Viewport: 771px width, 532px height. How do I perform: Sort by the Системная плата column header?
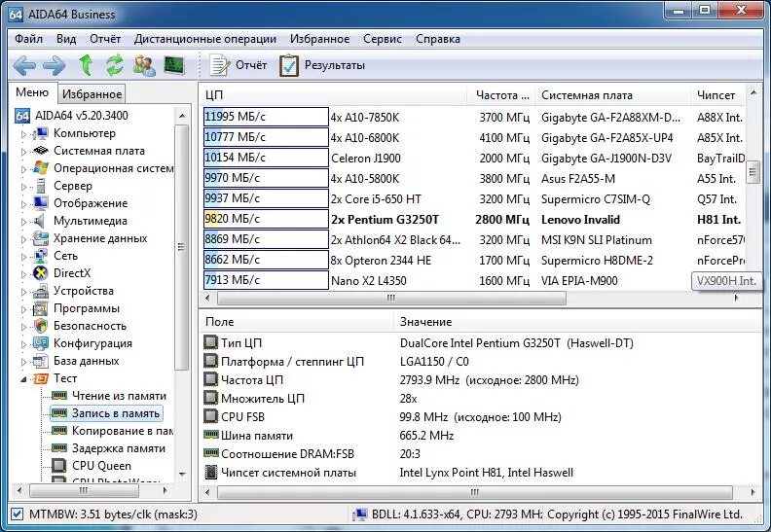click(613, 95)
